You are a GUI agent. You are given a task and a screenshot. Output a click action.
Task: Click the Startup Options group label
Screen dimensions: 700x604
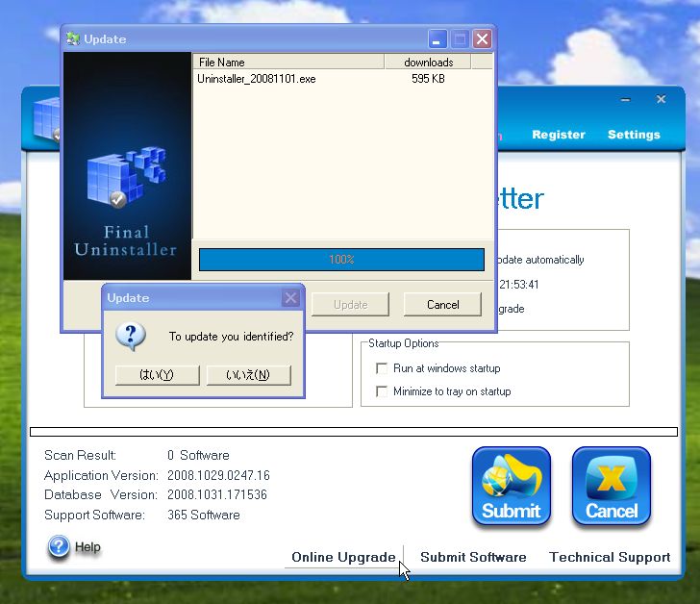click(404, 343)
